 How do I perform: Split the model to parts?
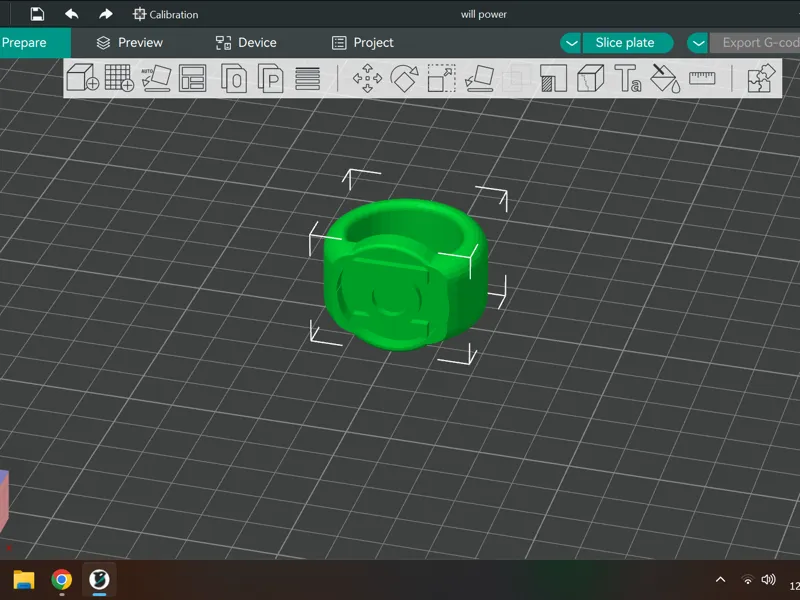pos(270,78)
